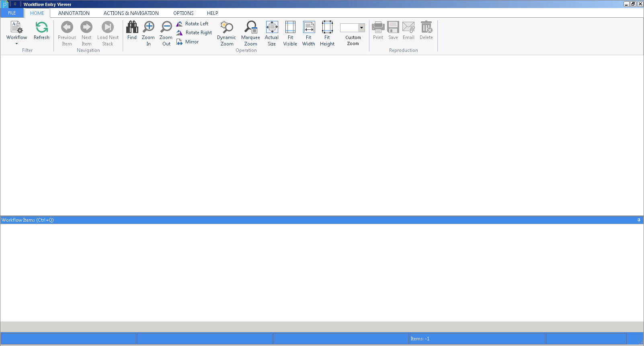Pin the Workflow Items panel

click(x=639, y=220)
